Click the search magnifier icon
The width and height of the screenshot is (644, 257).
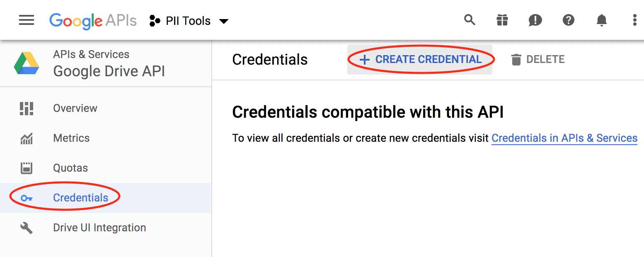pos(470,20)
